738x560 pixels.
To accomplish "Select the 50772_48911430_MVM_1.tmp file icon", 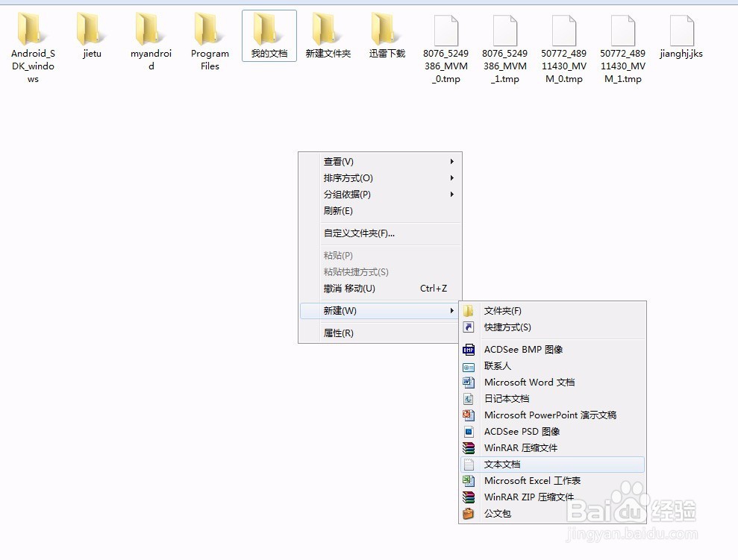I will pyautogui.click(x=622, y=30).
